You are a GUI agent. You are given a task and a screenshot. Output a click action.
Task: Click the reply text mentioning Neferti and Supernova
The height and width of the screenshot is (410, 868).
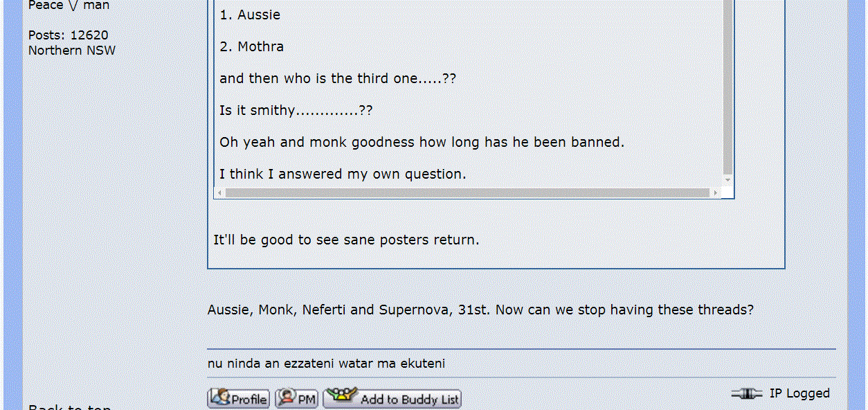[x=480, y=310]
